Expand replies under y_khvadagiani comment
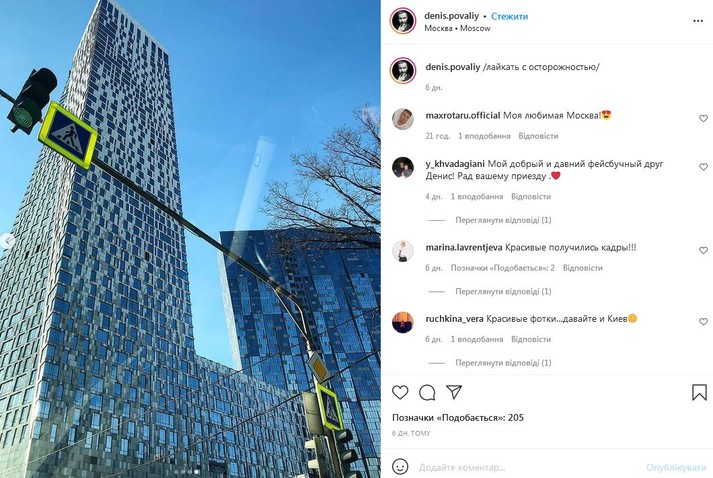 (x=503, y=220)
